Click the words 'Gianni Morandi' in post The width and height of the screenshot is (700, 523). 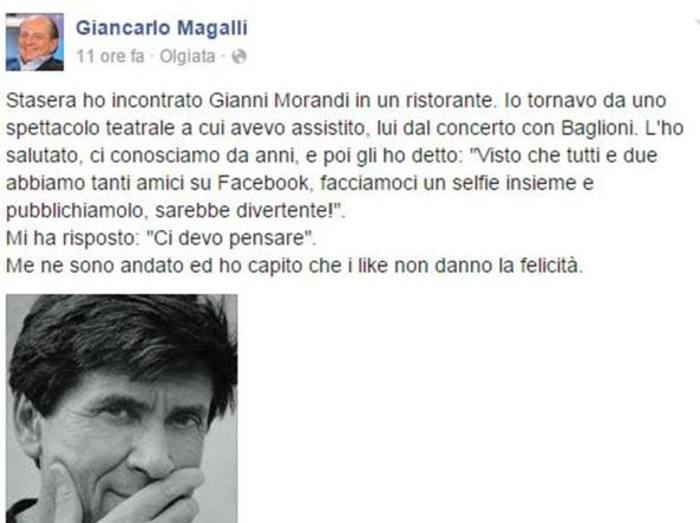coord(279,100)
